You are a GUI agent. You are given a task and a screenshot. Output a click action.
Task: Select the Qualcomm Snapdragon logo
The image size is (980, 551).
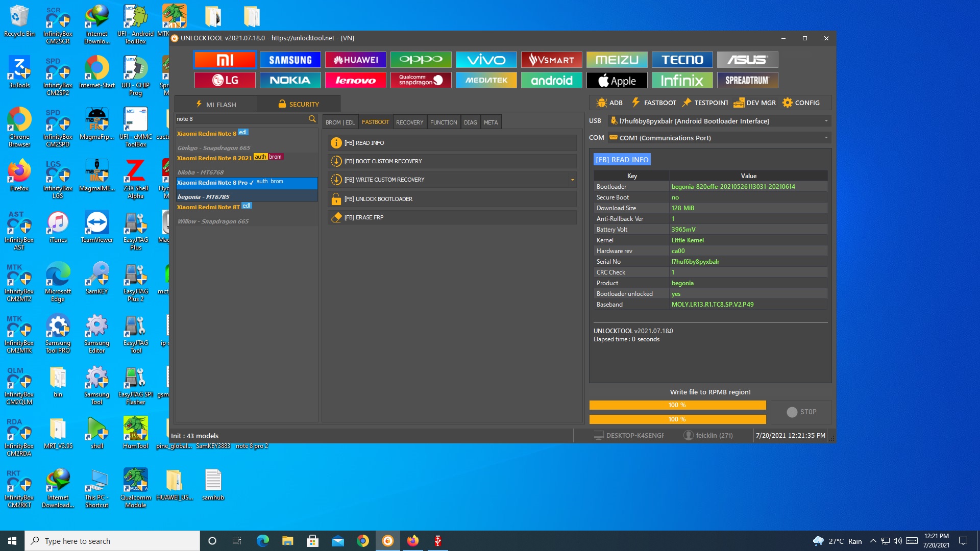tap(421, 80)
